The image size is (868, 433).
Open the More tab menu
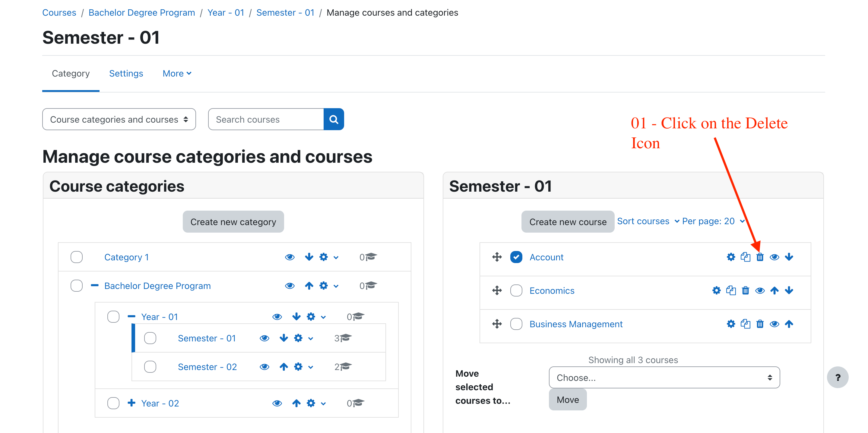tap(176, 74)
